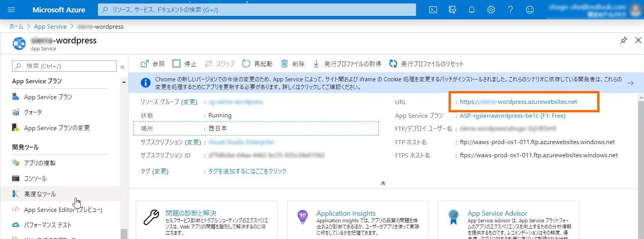The width and height of the screenshot is (644, 239).
Task: Open the directory and subscription filter icon
Action: click(452, 10)
